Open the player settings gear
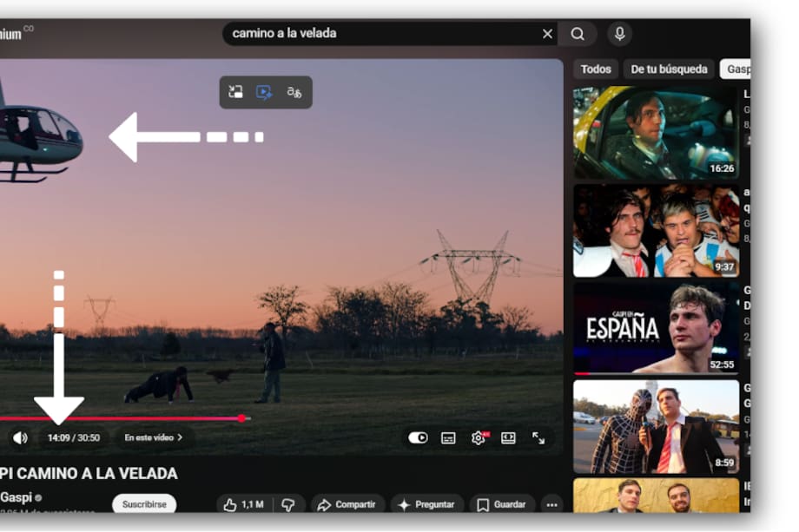The width and height of the screenshot is (799, 532). tap(479, 437)
